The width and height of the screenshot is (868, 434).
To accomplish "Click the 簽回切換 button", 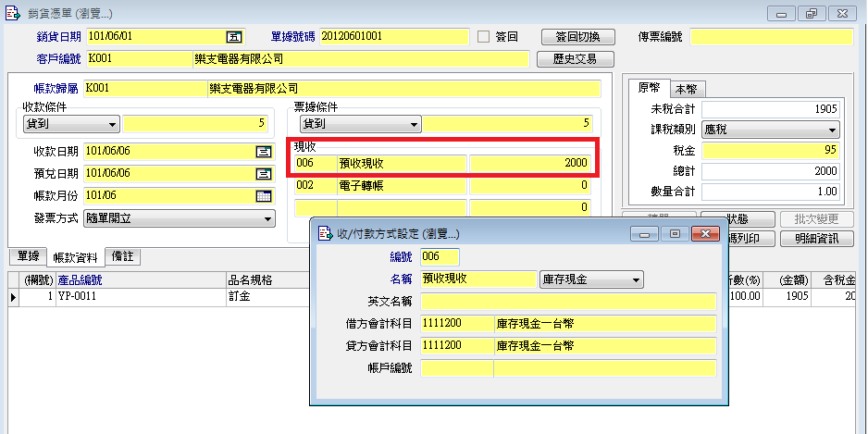I will coord(577,37).
